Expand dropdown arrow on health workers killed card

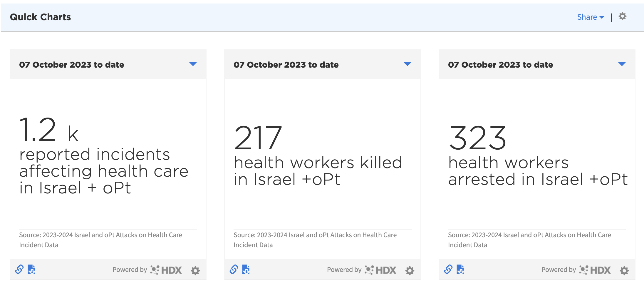407,64
